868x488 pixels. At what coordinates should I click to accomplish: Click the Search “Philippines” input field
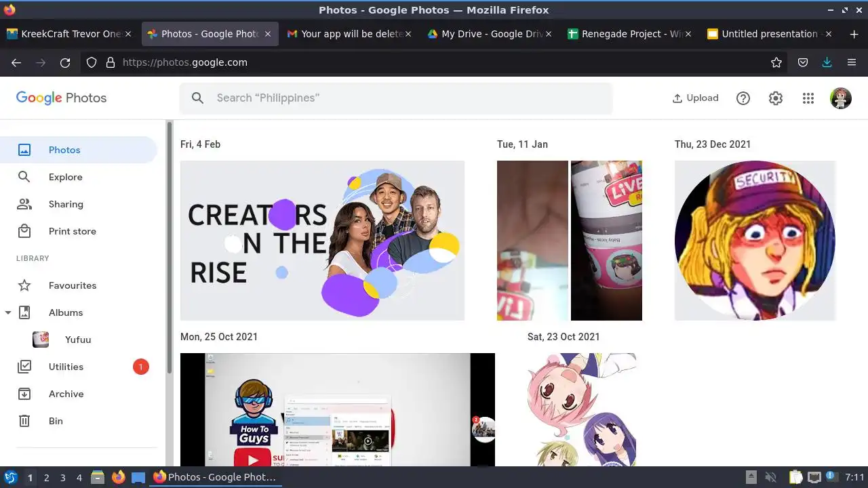(395, 98)
